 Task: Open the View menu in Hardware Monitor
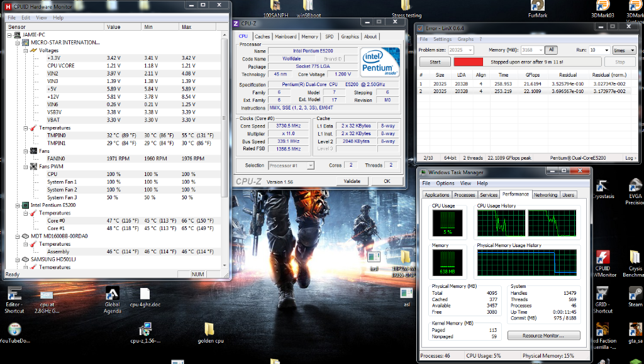coord(42,18)
